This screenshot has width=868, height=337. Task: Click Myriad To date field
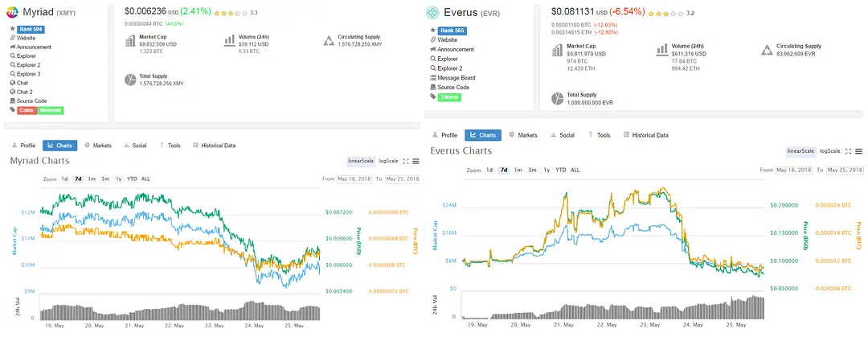point(403,179)
